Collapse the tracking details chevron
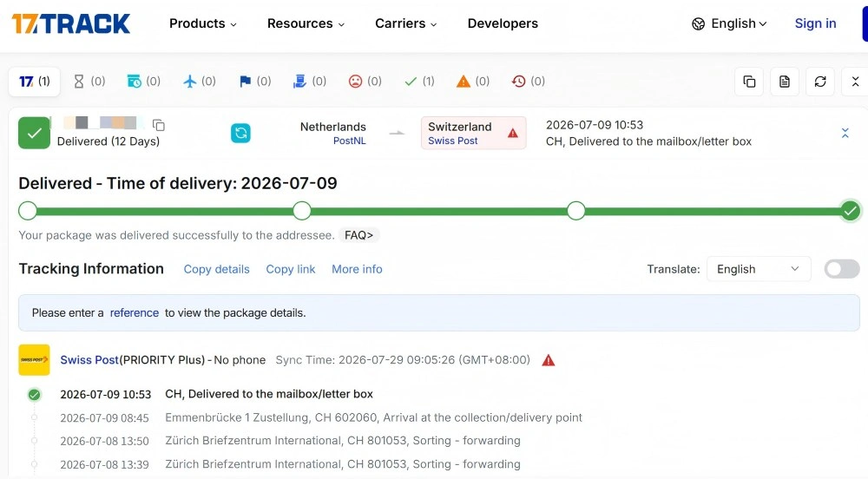The height and width of the screenshot is (479, 868). coord(845,134)
